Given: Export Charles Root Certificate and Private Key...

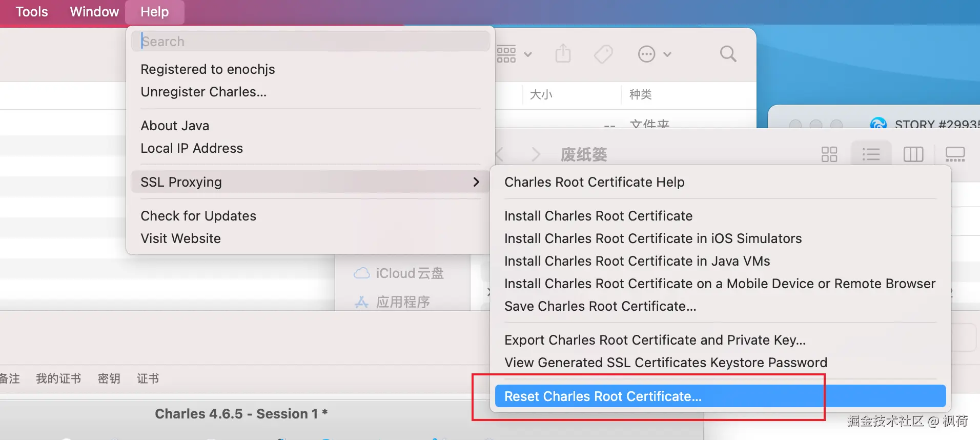Looking at the screenshot, I should (720, 340).
